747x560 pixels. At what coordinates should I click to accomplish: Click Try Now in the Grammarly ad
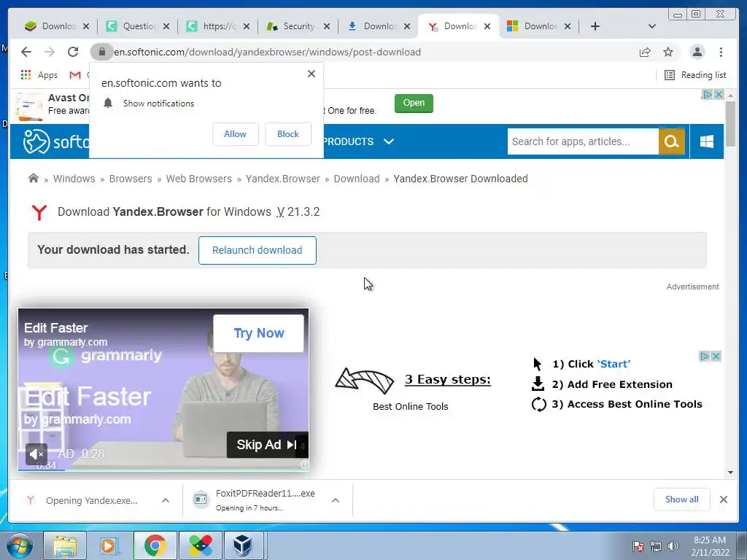click(x=259, y=333)
